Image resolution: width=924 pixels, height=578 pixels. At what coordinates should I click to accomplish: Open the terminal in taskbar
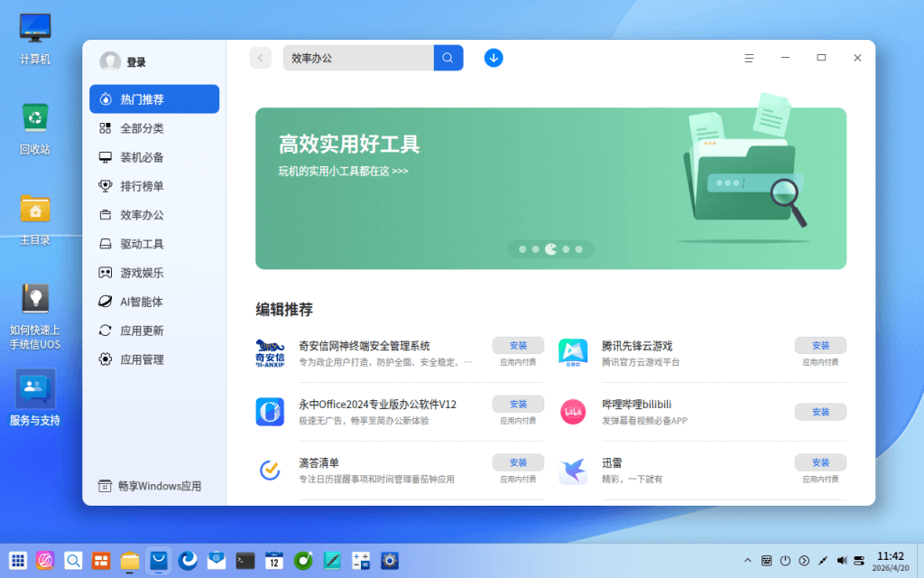245,560
